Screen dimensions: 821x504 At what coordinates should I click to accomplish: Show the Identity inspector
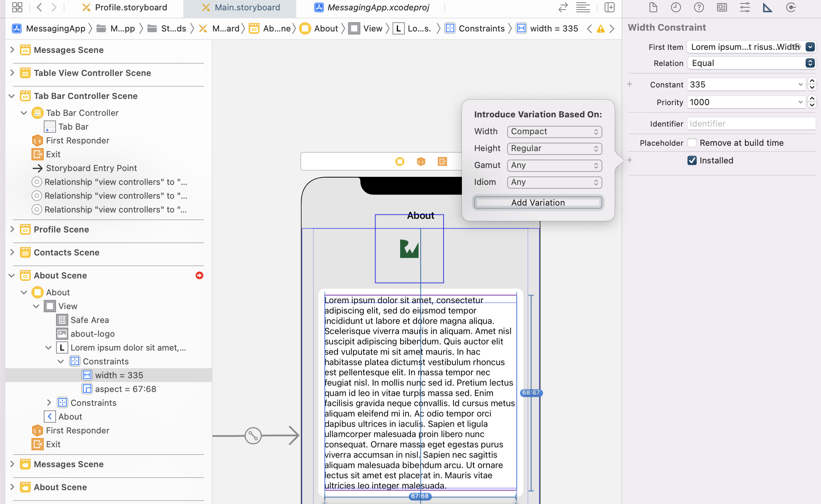coord(722,7)
